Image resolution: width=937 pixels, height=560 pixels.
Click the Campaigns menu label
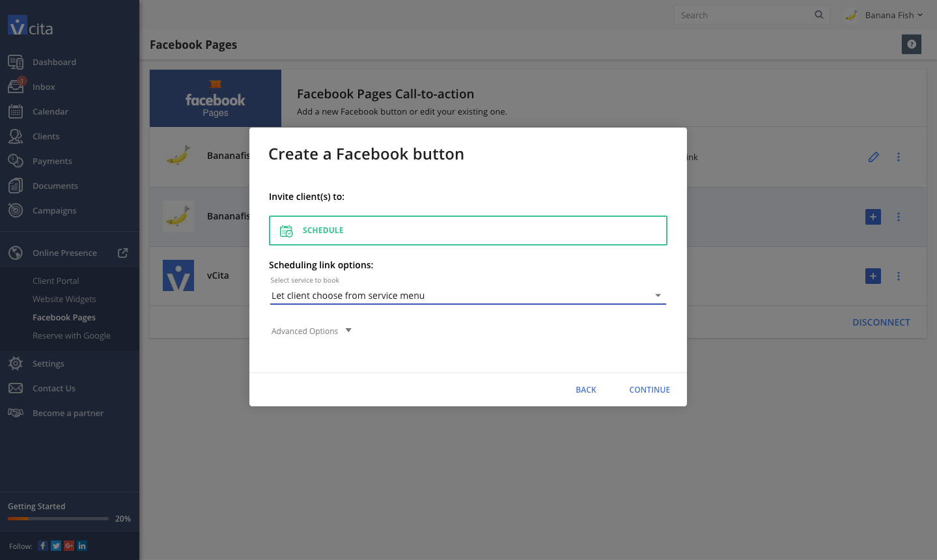55,210
